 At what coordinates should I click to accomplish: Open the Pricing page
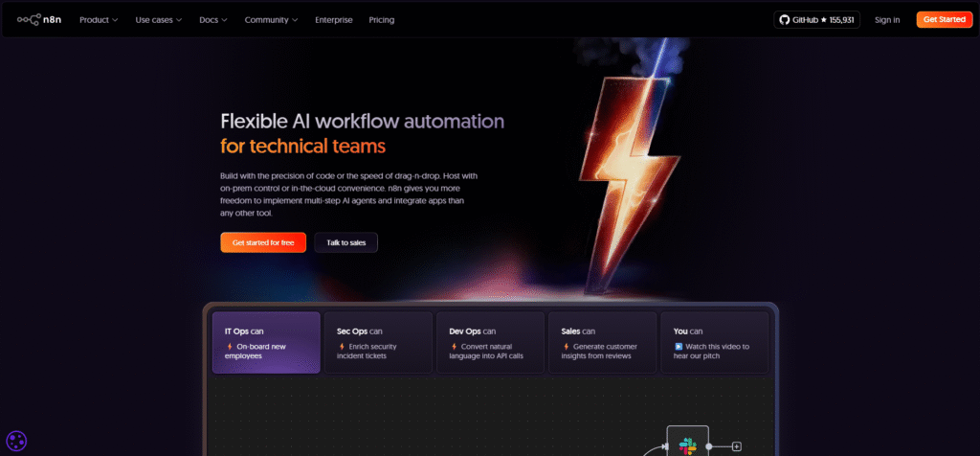point(381,20)
